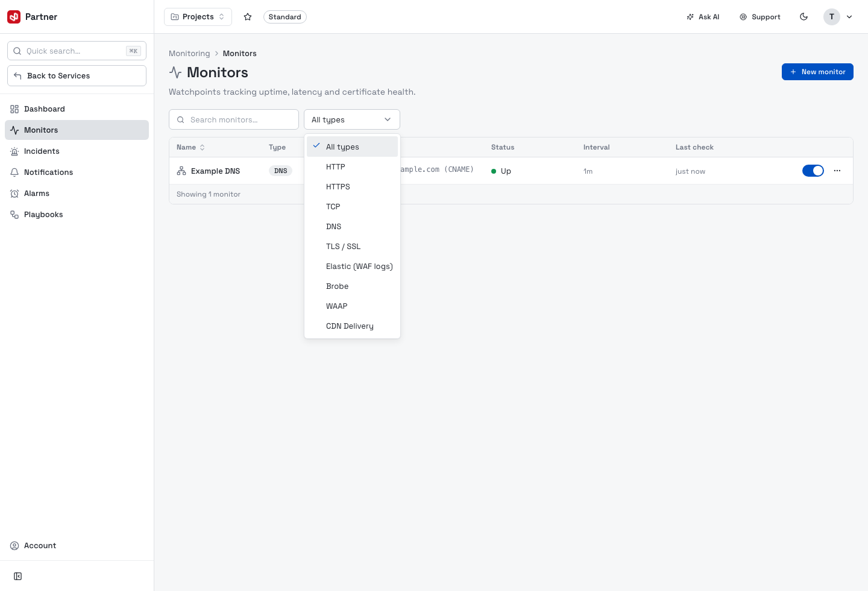Viewport: 868px width, 591px height.
Task: Open the Projects selector
Action: point(198,17)
